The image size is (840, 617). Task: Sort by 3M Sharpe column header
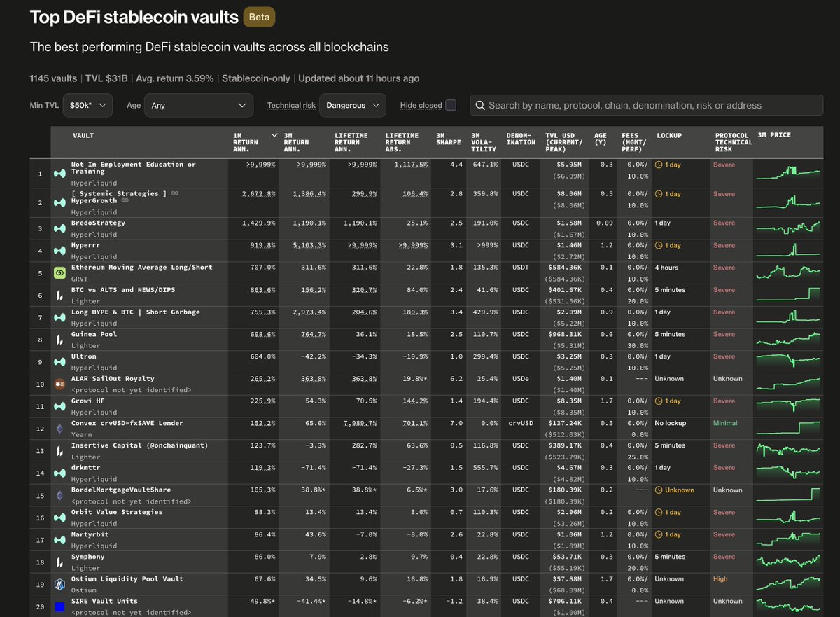[448, 139]
